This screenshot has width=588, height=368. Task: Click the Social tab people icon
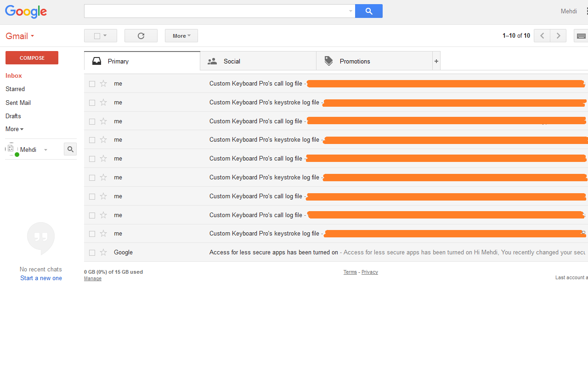click(x=212, y=61)
